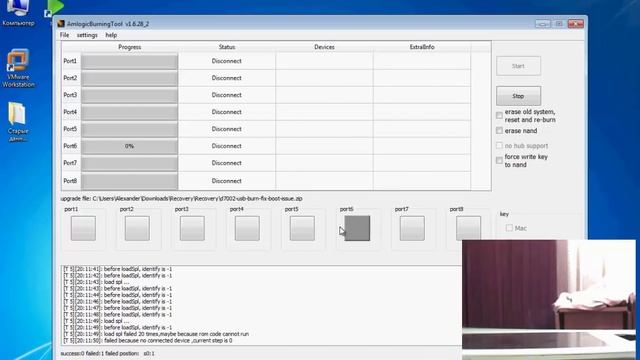Click the port5 indicator box
Image resolution: width=640 pixels, height=360 pixels.
tap(302, 228)
